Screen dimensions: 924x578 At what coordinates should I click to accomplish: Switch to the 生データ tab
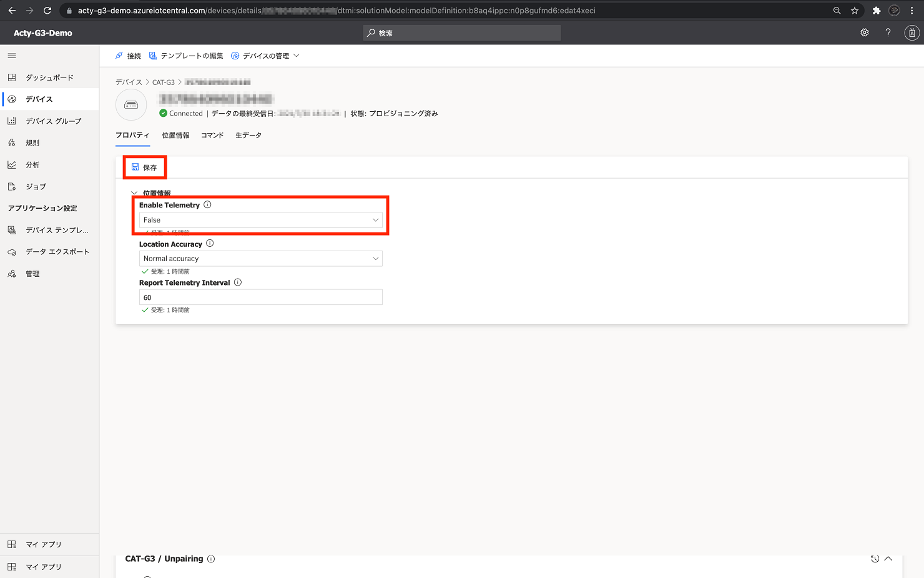[x=248, y=136]
